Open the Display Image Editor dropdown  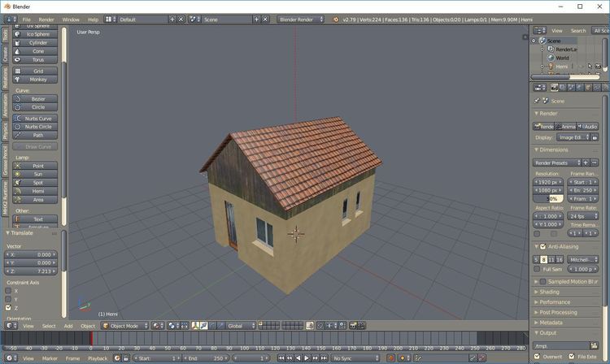tap(573, 137)
